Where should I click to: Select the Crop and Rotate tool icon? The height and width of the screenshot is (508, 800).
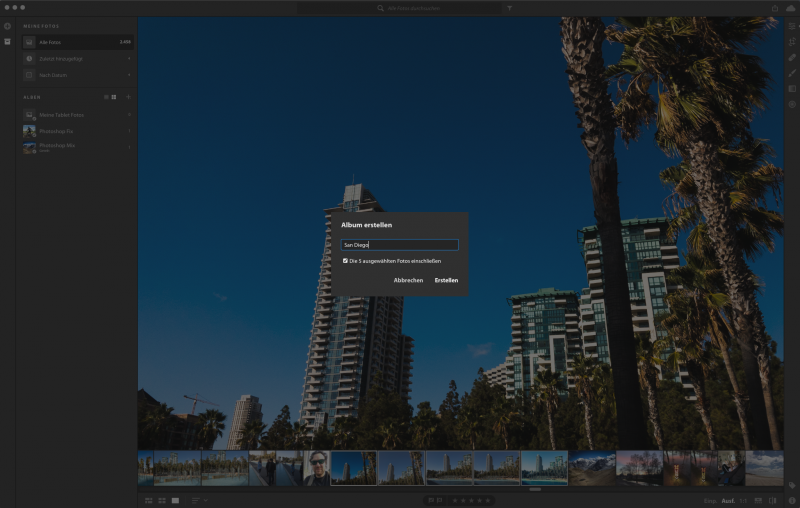(x=791, y=42)
